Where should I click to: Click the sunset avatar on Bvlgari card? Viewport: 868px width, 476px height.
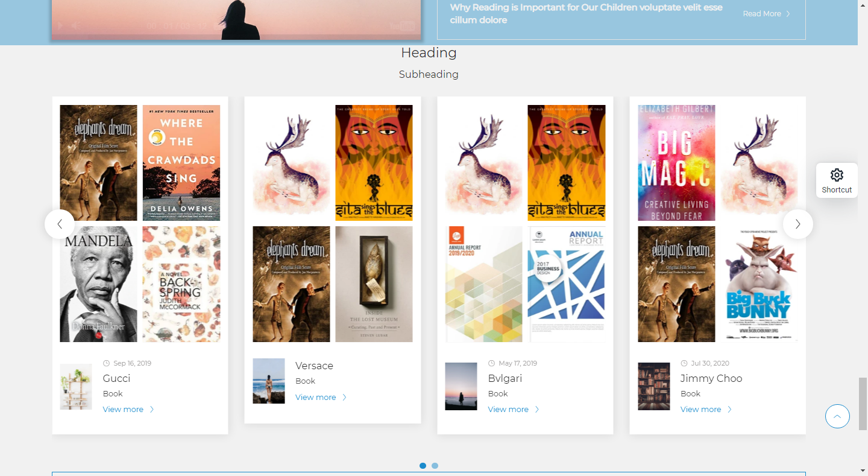461,387
